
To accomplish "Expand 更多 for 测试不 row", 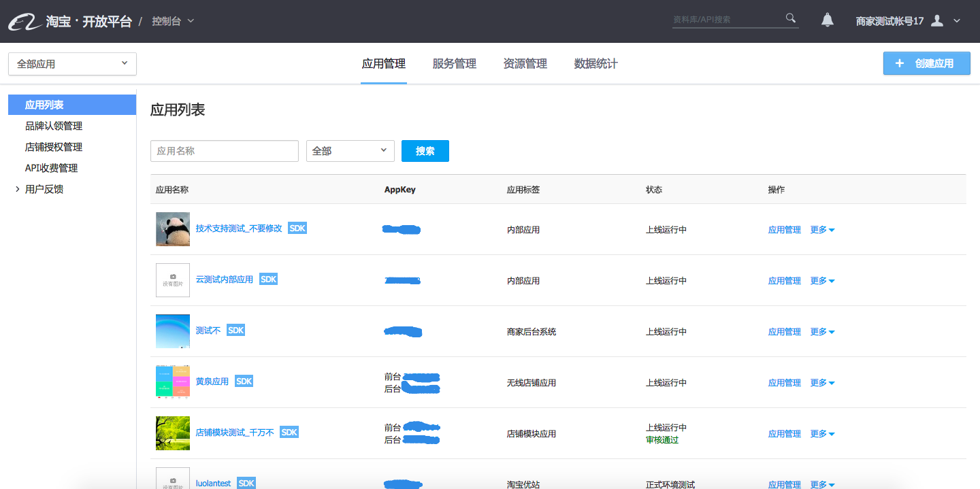I will 822,332.
